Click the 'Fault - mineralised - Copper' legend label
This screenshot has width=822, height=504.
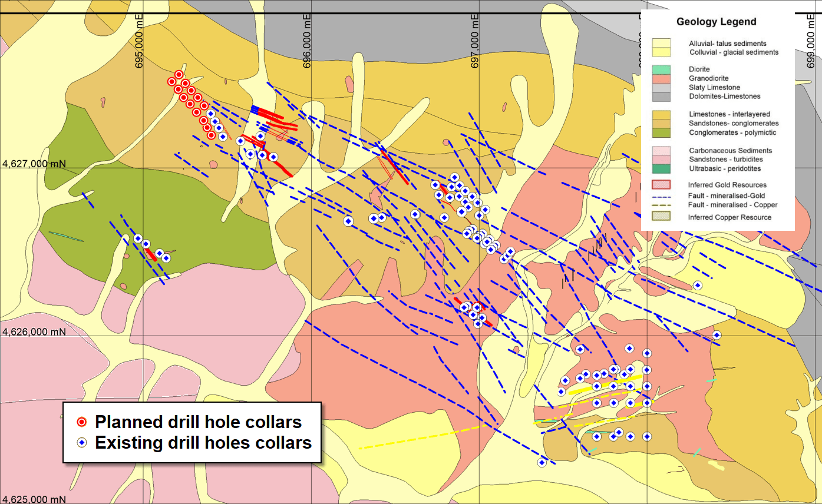pyautogui.click(x=733, y=205)
